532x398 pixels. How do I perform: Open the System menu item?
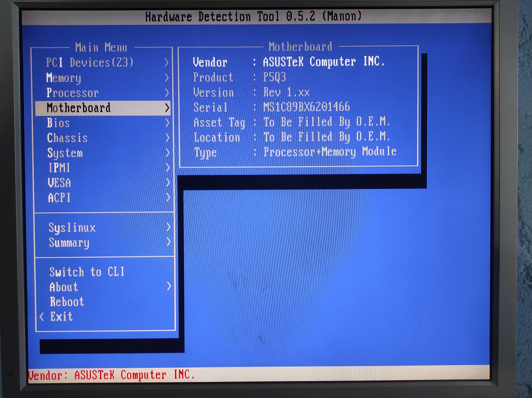(x=65, y=153)
